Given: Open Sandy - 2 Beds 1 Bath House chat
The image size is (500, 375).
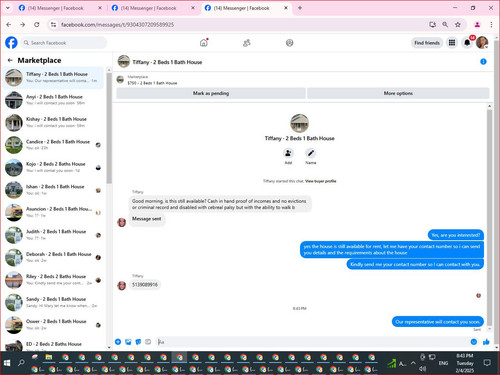Looking at the screenshot, I should pyautogui.click(x=53, y=302).
